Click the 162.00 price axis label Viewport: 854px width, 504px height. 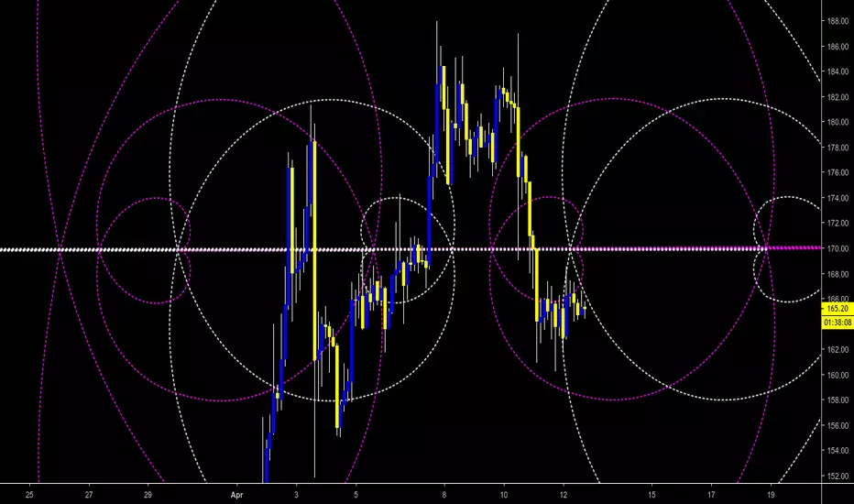pos(838,350)
